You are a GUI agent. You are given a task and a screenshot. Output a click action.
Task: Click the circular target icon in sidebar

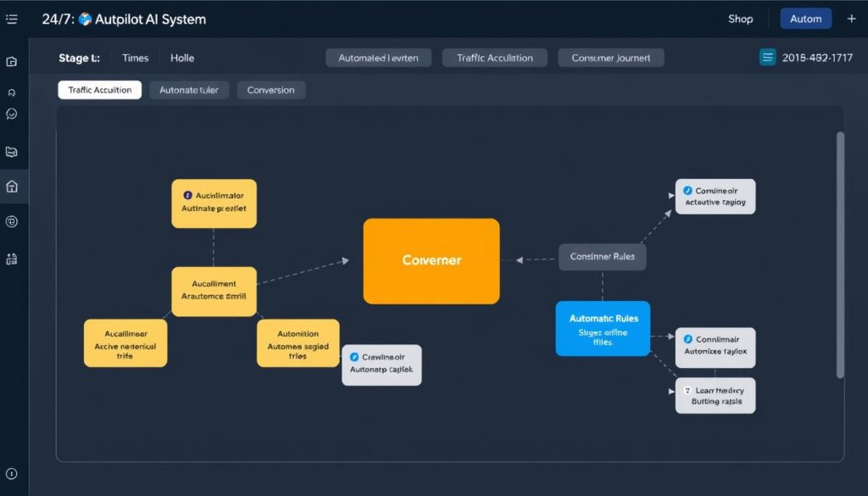[x=12, y=221]
